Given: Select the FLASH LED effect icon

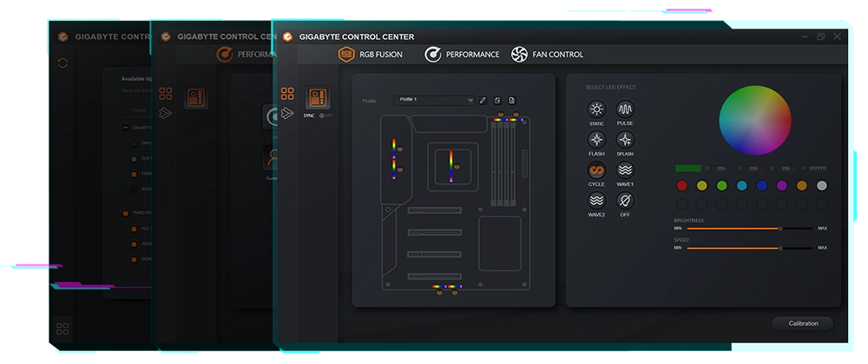Looking at the screenshot, I should pos(596,140).
